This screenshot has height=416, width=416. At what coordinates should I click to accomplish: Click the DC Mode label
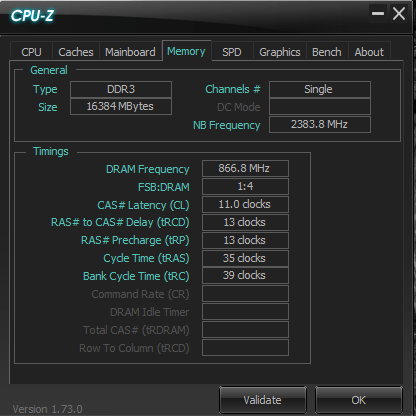coord(239,107)
